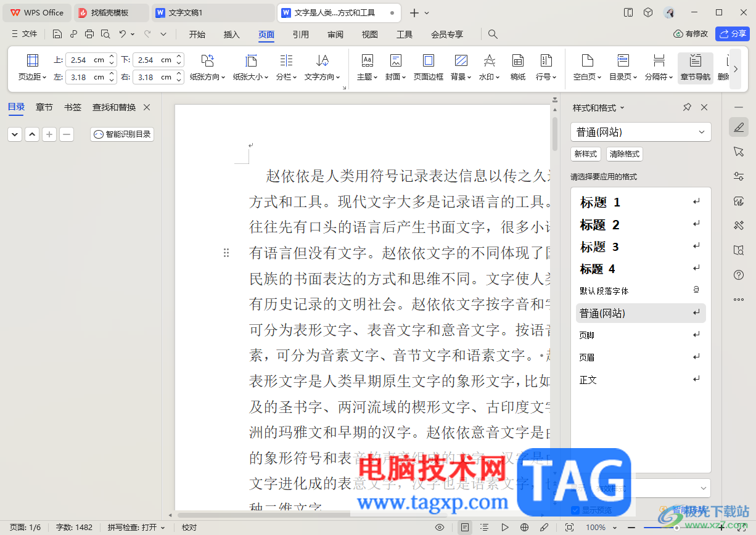Open 背景 background dropdown
This screenshot has height=535, width=756.
tap(461, 68)
